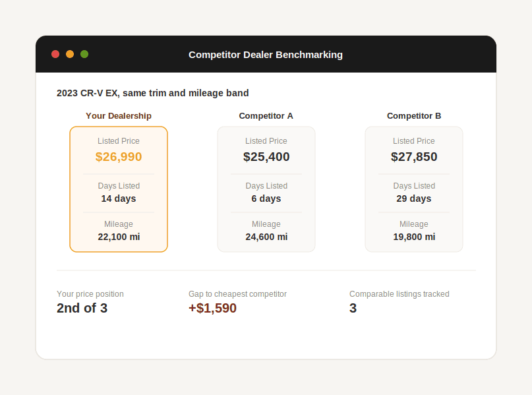Click the Your Dealership column heading

119,115
